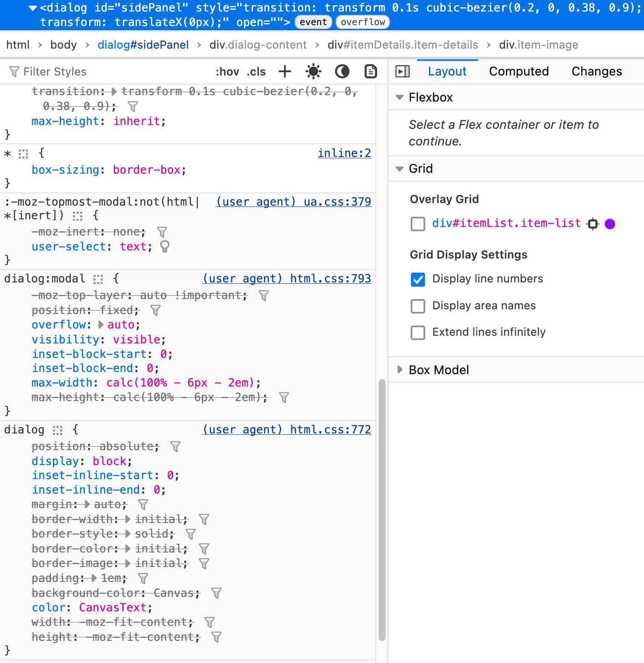644x663 pixels.
Task: Select body in breadcrumb trail
Action: [x=64, y=45]
